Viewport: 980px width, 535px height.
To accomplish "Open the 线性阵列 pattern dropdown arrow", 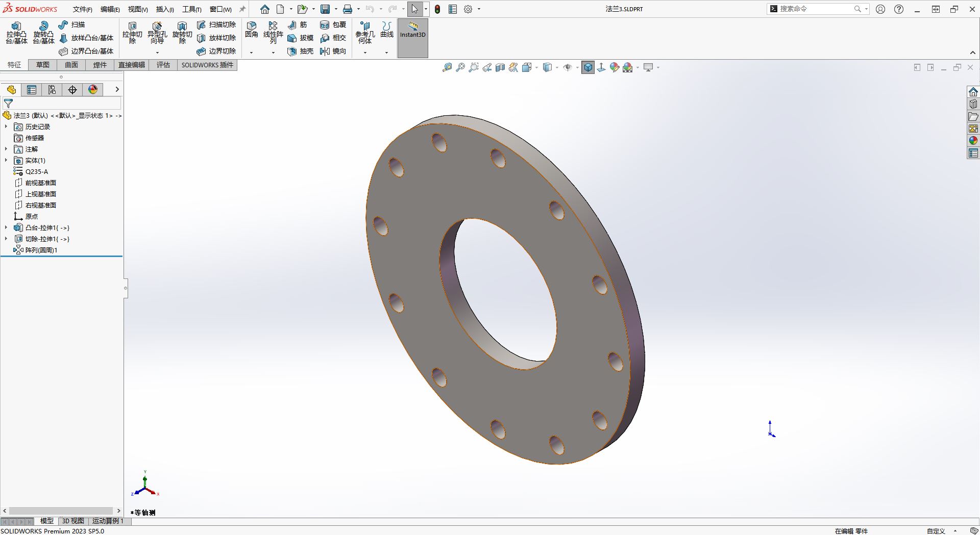I will [x=273, y=53].
